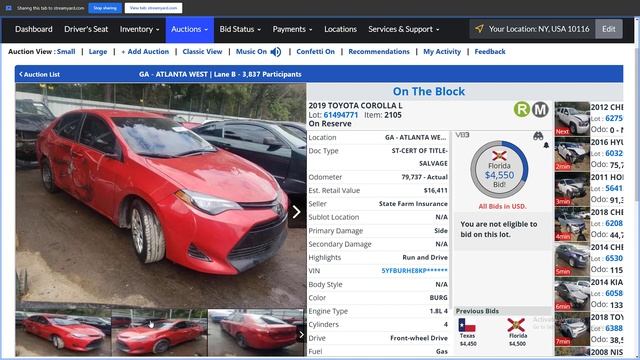
Task: Toggle the Music On speaker icon
Action: (276, 52)
